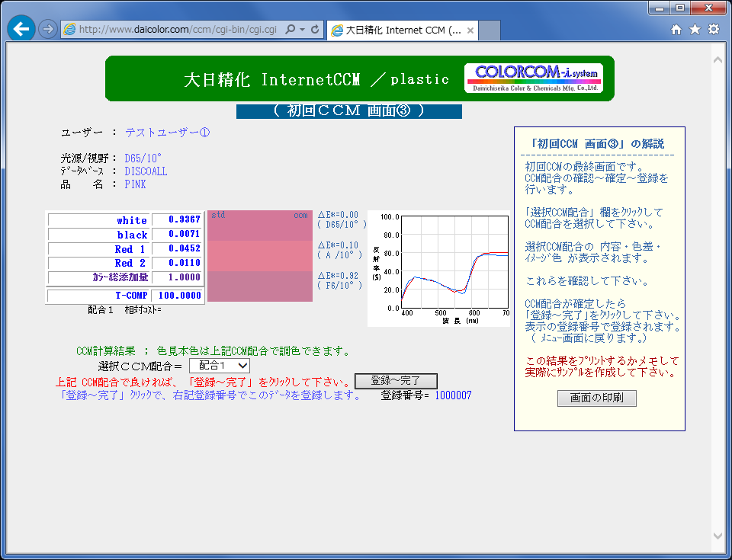Click the 「初回CCM 画面③」の解説 help title
The image size is (732, 560).
[597, 144]
